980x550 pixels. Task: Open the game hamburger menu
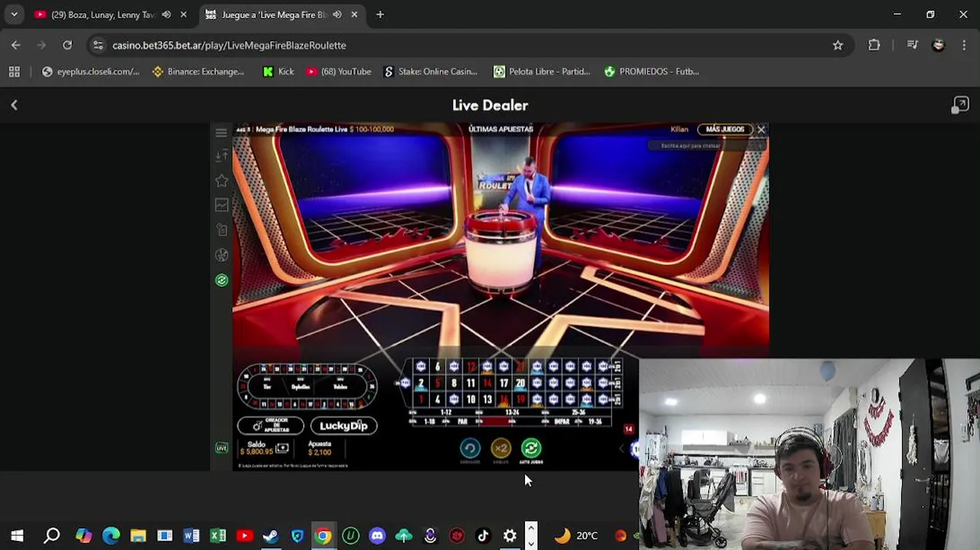click(x=221, y=133)
